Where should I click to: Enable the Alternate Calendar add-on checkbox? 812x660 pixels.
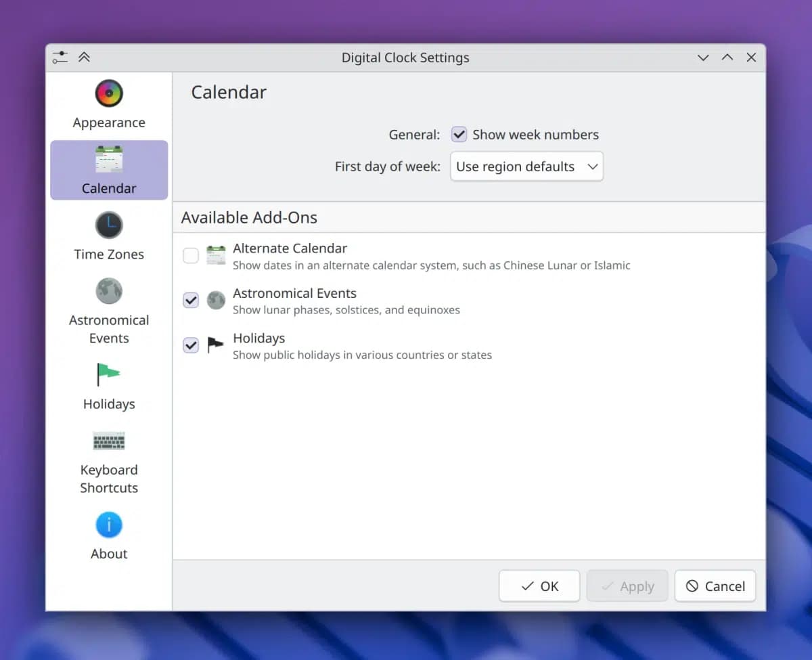[191, 255]
